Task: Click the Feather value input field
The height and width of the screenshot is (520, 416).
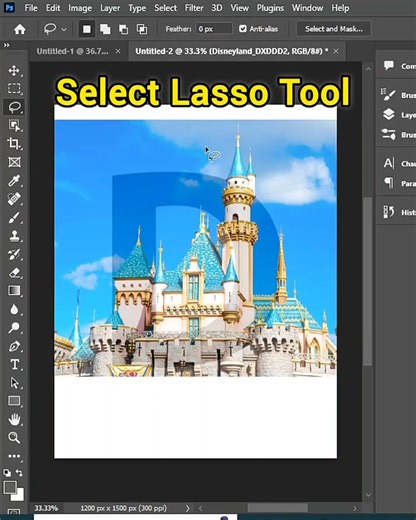Action: [214, 29]
